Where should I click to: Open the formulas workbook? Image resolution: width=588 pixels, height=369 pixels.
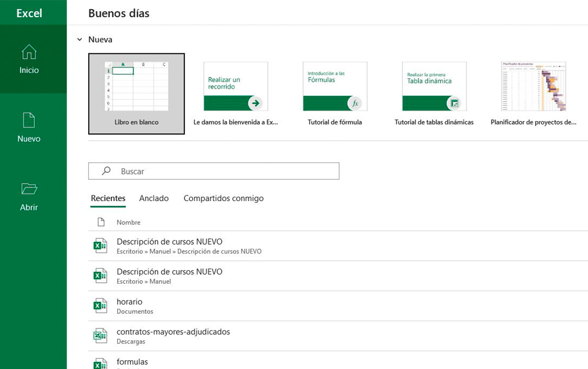(338, 360)
